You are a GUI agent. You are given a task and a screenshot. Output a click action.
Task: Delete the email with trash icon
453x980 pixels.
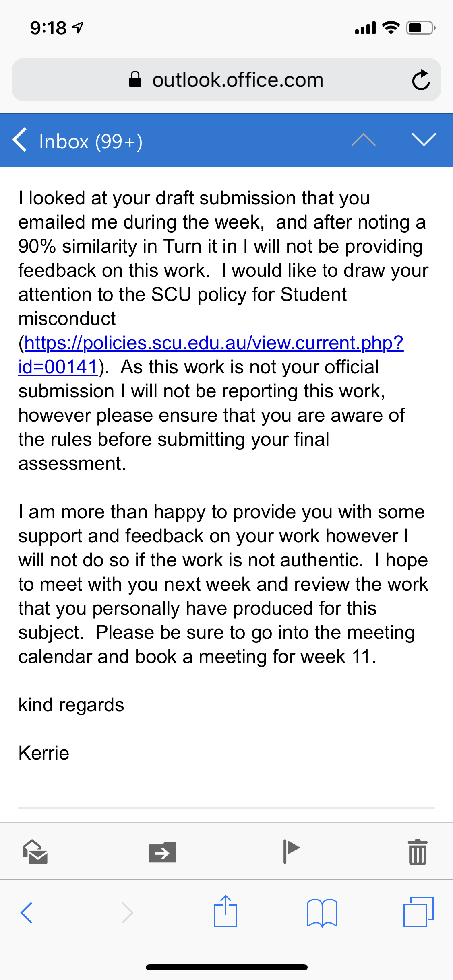(x=418, y=852)
